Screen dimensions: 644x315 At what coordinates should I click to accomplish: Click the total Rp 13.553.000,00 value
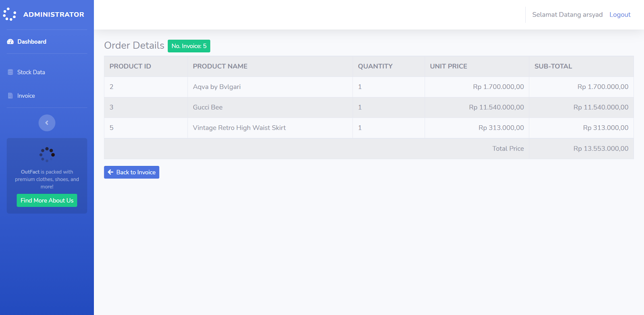tap(601, 149)
